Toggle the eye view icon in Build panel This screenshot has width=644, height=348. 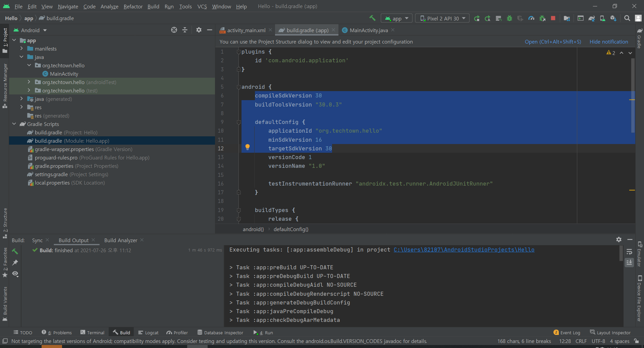tap(15, 274)
